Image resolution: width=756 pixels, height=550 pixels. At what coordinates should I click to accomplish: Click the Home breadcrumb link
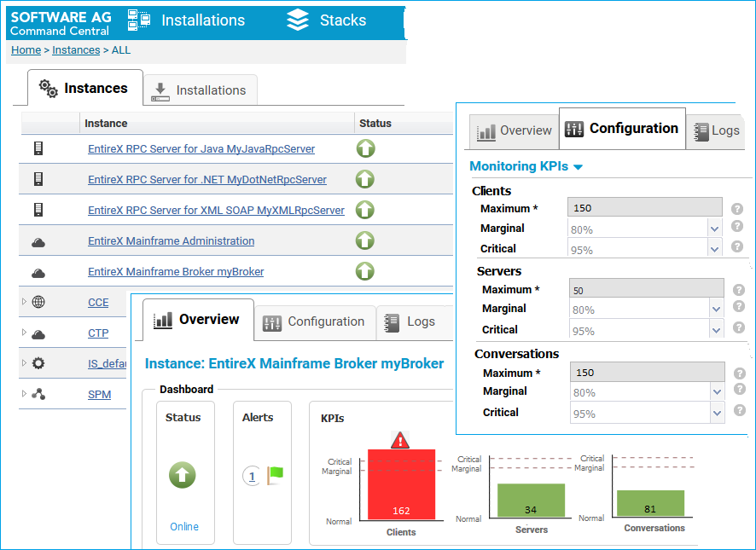26,50
